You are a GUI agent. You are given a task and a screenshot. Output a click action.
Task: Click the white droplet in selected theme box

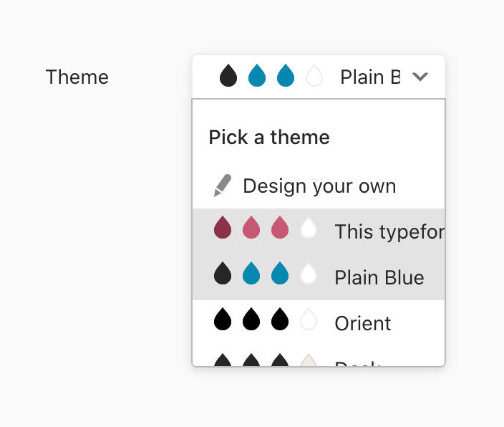(x=314, y=75)
